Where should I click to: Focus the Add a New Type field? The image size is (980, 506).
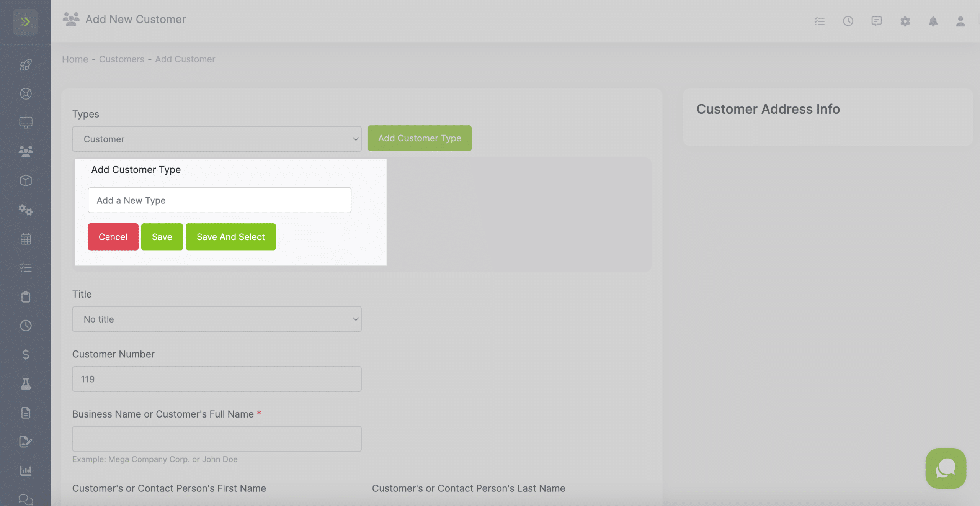pos(219,200)
